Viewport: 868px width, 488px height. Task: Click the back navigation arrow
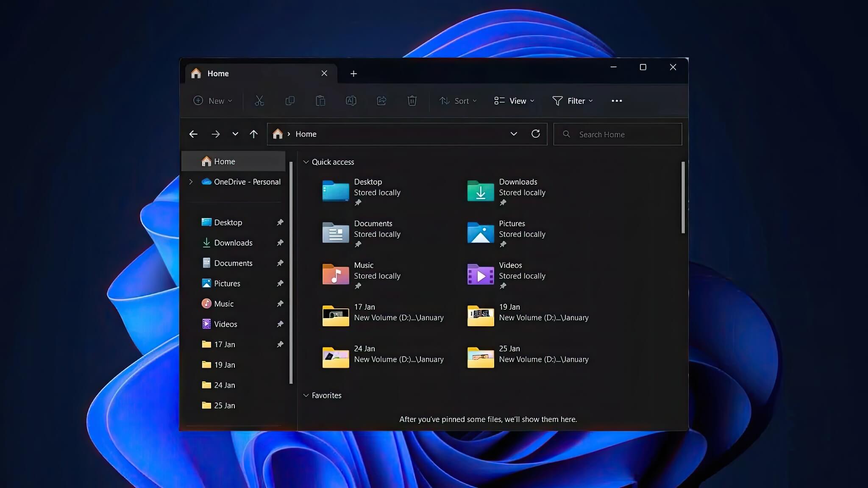pos(193,134)
